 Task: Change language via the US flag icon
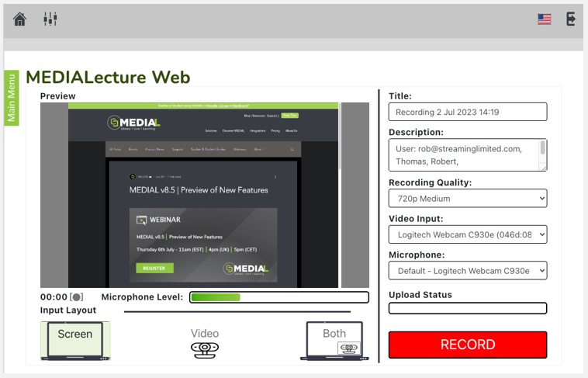544,19
